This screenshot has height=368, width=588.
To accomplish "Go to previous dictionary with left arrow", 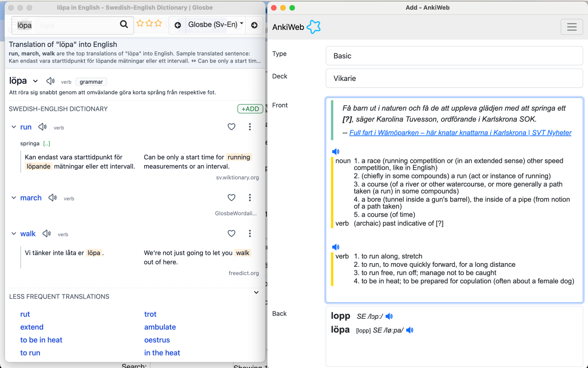I will (x=178, y=25).
